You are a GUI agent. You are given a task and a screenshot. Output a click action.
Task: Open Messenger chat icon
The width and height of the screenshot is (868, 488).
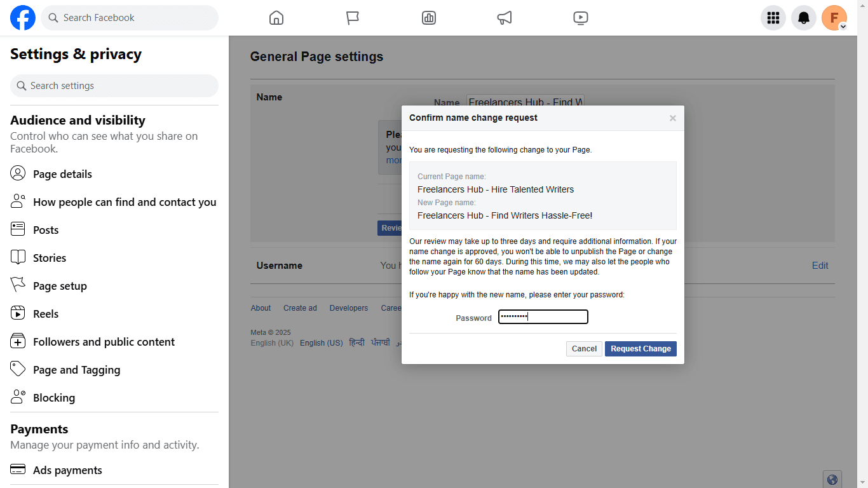(352, 17)
